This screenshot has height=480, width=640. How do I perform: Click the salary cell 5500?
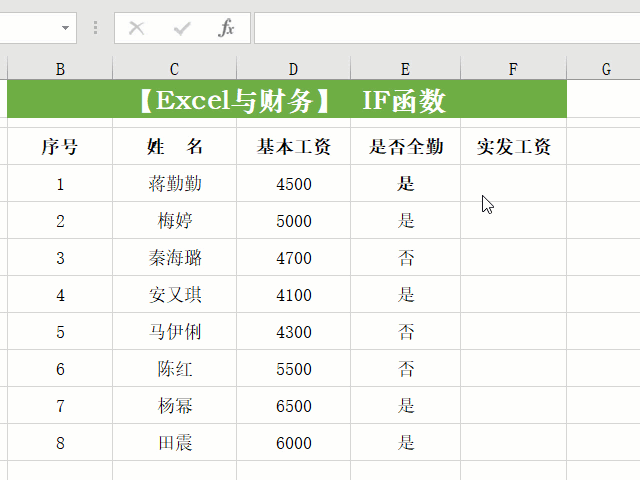pos(293,369)
